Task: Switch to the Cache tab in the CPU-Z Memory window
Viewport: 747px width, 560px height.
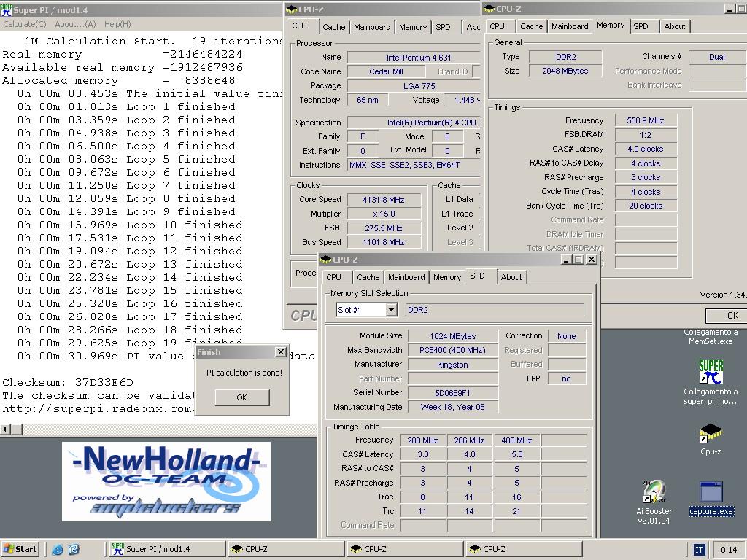Action: pyautogui.click(x=532, y=27)
